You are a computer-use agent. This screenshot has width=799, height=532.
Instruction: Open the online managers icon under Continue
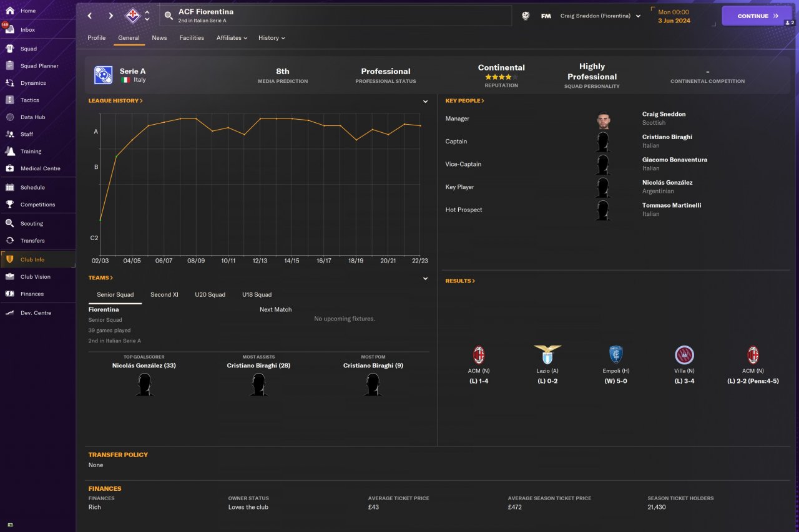click(x=789, y=22)
